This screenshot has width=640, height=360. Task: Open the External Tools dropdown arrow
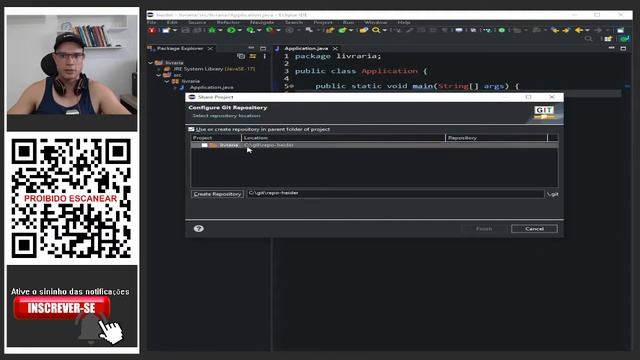click(278, 30)
